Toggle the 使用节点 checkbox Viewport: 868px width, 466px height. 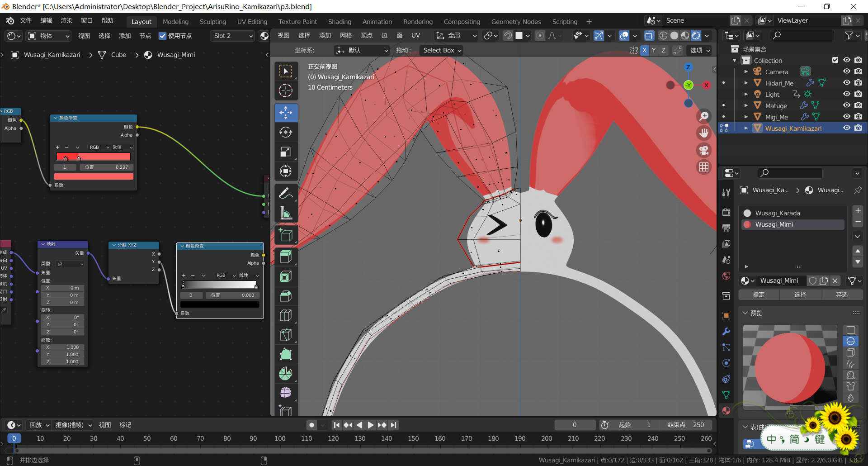click(x=162, y=36)
